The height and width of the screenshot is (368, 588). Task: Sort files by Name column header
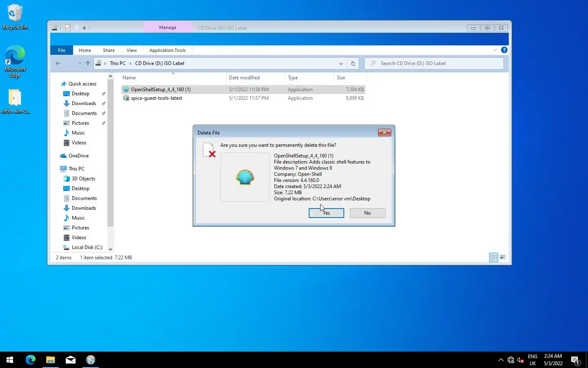(x=173, y=78)
